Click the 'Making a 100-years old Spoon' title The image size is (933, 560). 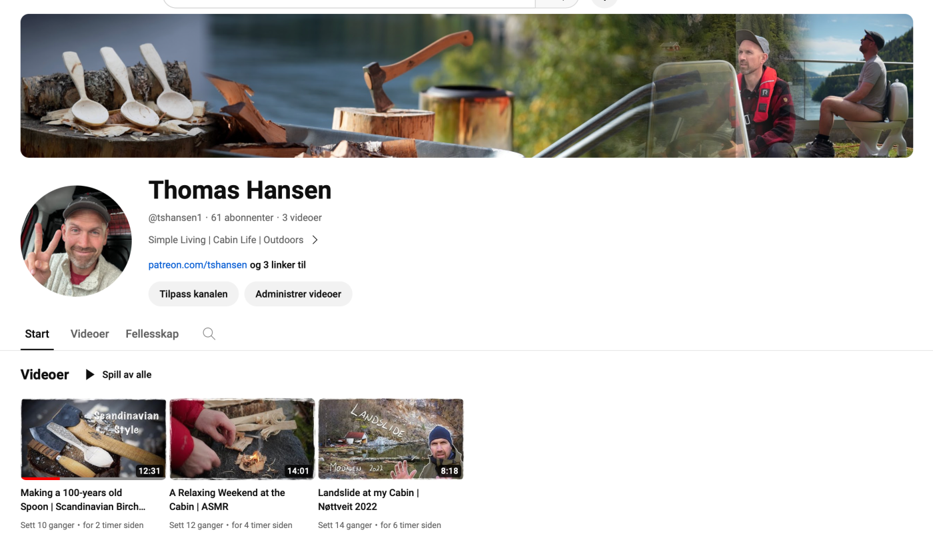tap(83, 499)
